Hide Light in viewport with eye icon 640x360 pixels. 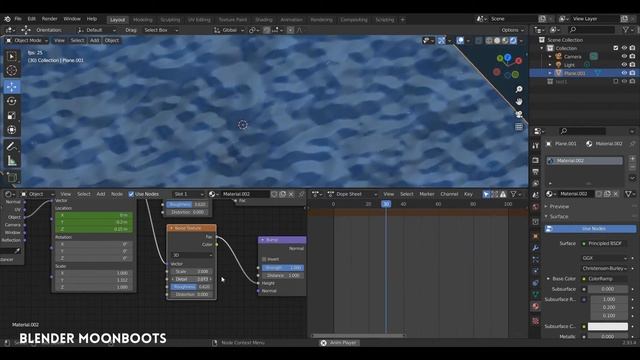pyautogui.click(x=624, y=64)
